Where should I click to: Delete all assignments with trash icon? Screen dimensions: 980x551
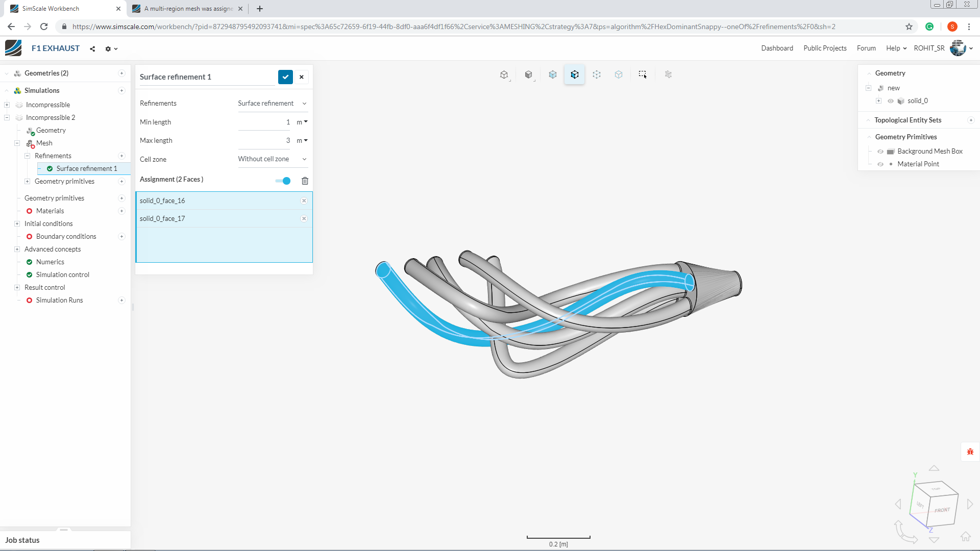pyautogui.click(x=305, y=181)
